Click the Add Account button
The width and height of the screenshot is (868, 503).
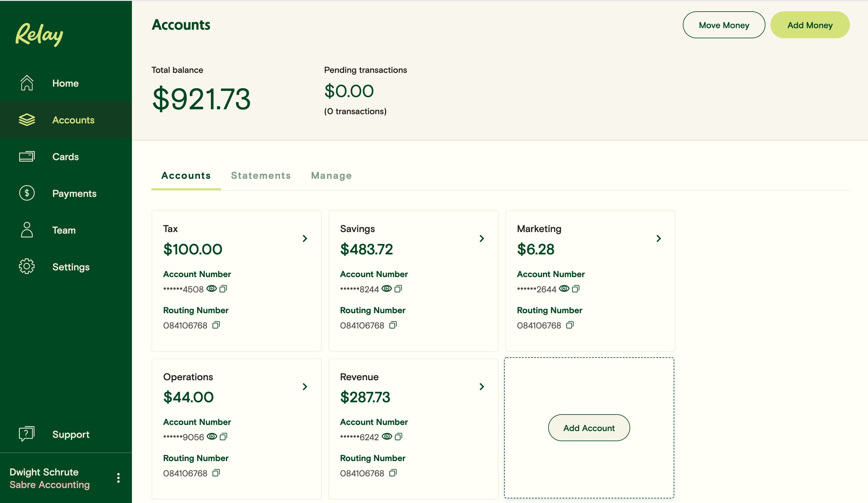tap(589, 428)
